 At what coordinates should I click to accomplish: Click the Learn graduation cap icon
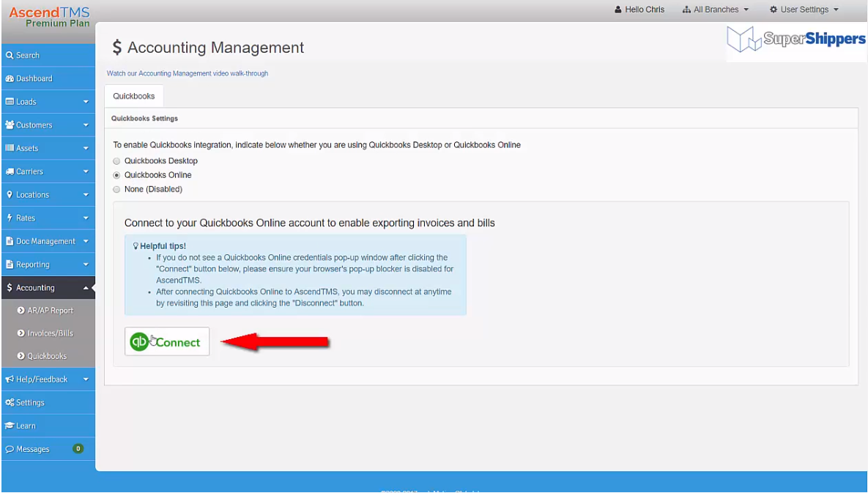tap(10, 426)
